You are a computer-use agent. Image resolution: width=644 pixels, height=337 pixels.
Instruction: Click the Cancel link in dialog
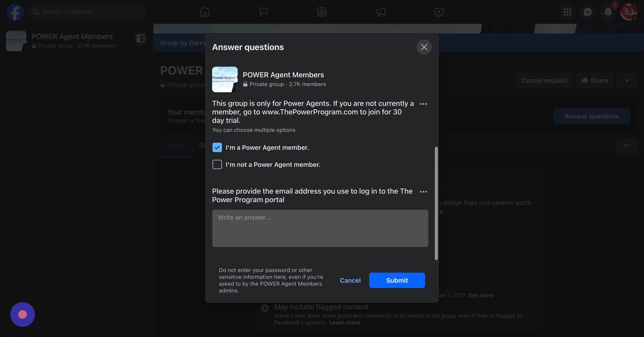coord(350,280)
